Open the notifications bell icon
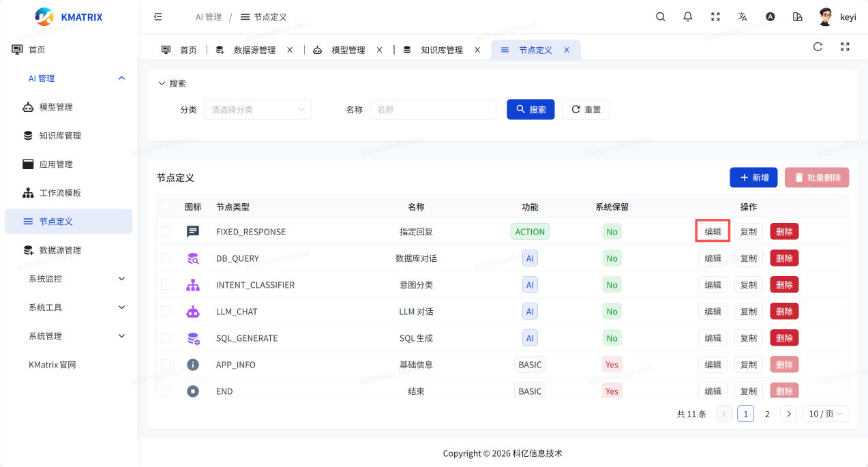The image size is (868, 467). tap(688, 17)
